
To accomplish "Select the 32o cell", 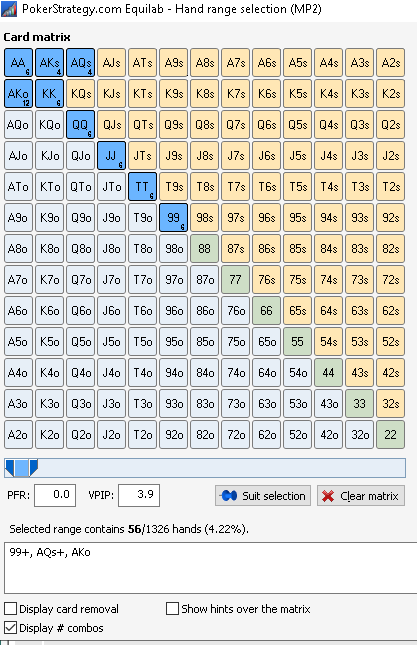I will pos(359,434).
